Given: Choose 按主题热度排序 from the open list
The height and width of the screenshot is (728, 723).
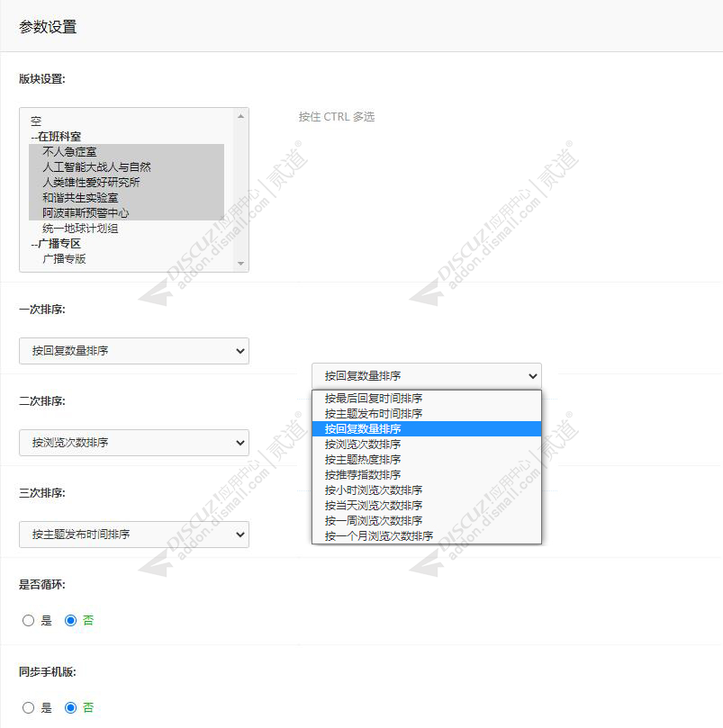Looking at the screenshot, I should click(427, 460).
